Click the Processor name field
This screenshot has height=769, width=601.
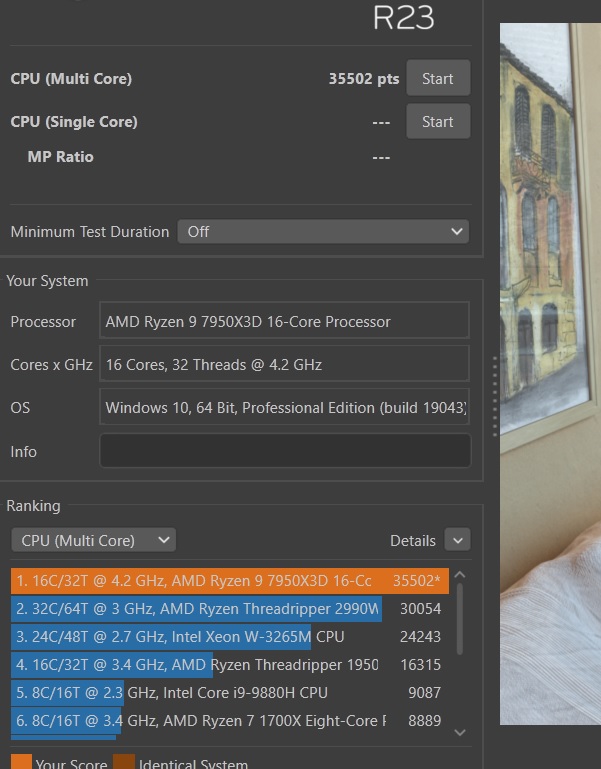[x=284, y=321]
